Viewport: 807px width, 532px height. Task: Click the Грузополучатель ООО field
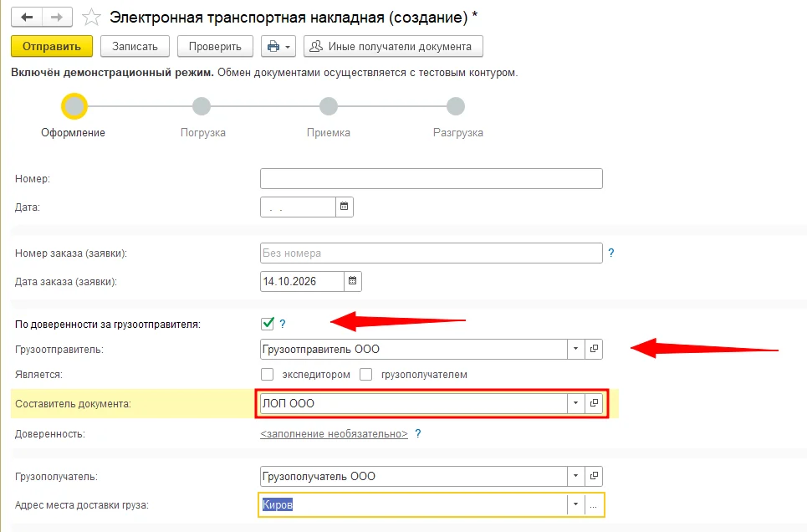point(414,477)
